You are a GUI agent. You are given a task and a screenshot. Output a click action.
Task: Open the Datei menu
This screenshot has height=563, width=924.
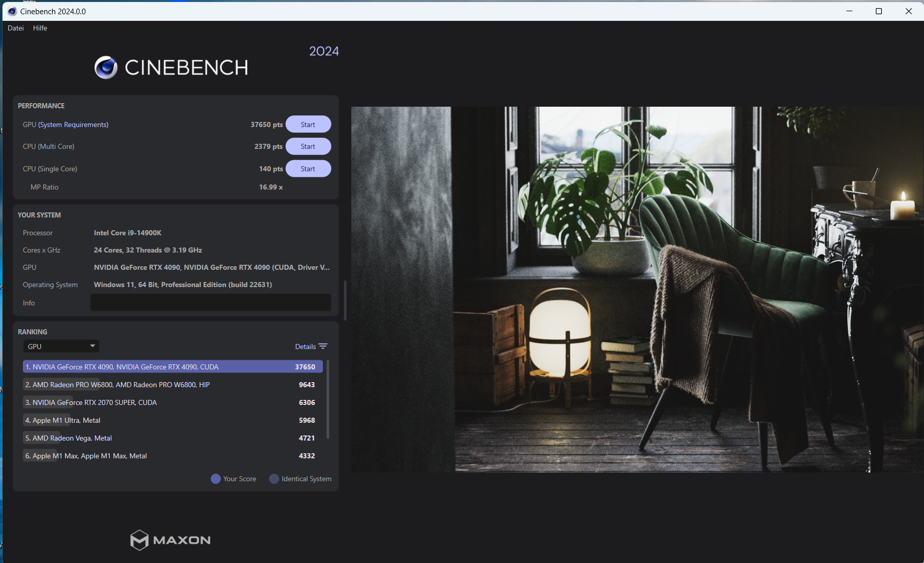(x=16, y=28)
